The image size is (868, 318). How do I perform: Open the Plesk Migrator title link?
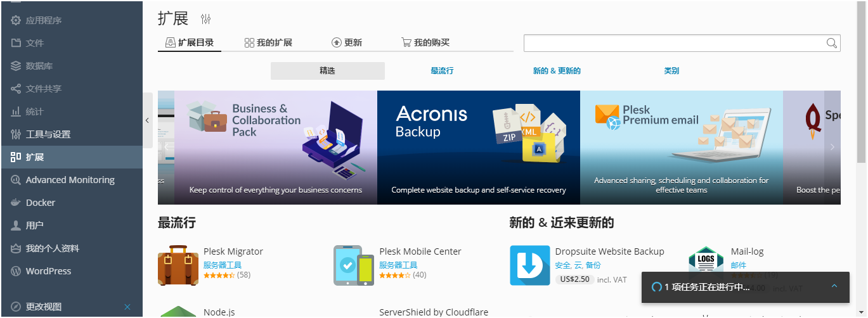click(233, 251)
